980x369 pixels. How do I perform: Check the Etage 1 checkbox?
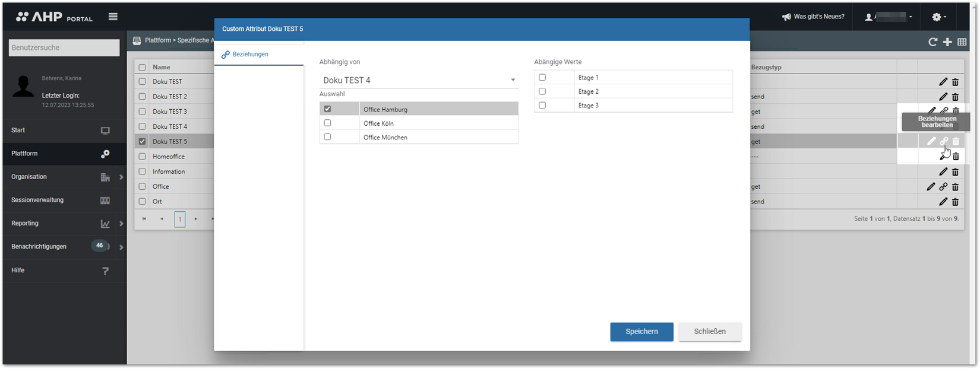tap(542, 77)
